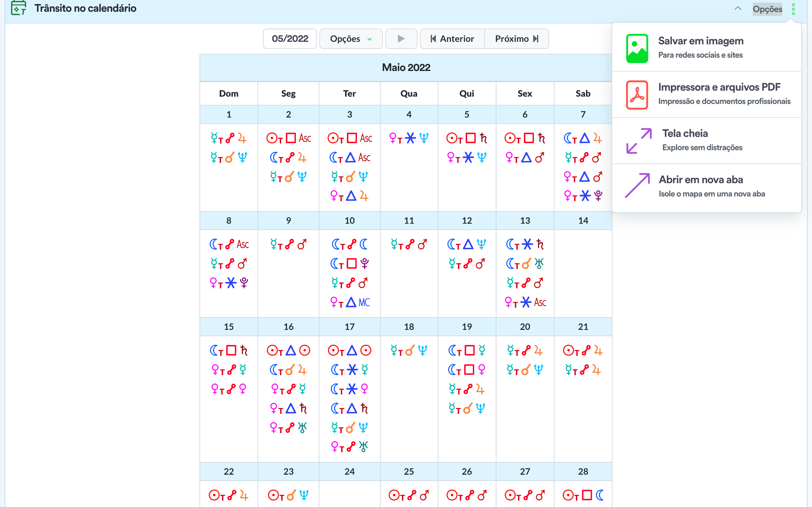
Task: Click Sun square Asc transit on May 2
Action: (x=289, y=138)
